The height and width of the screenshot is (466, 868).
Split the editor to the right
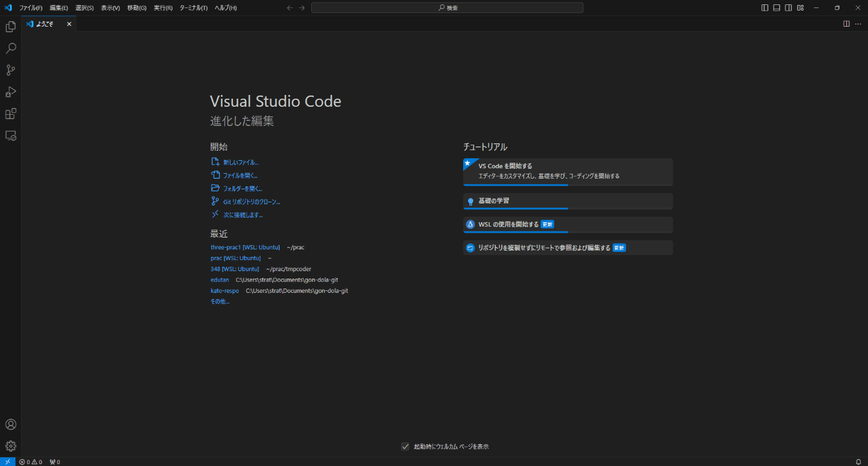pos(846,24)
